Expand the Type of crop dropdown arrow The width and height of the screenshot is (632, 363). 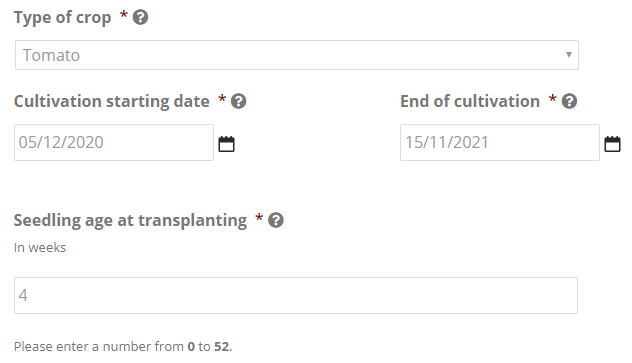[568, 55]
